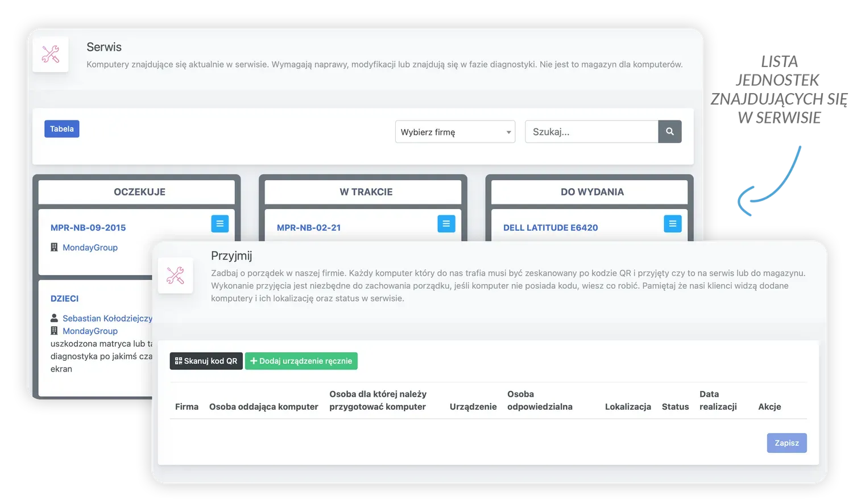Open the MPR-NB-09-2015 link

88,228
